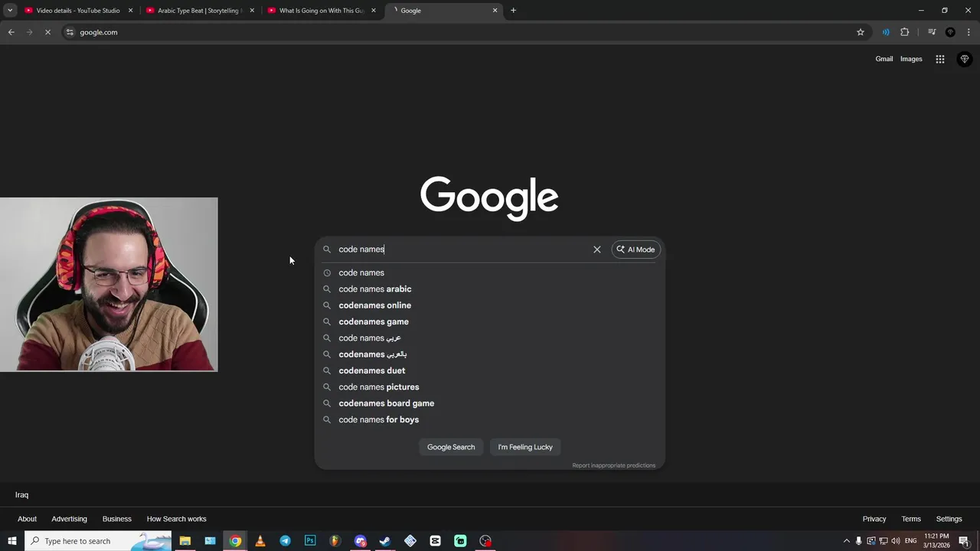Open CapCut from the taskbar
This screenshot has height=551, width=980.
coord(436,541)
